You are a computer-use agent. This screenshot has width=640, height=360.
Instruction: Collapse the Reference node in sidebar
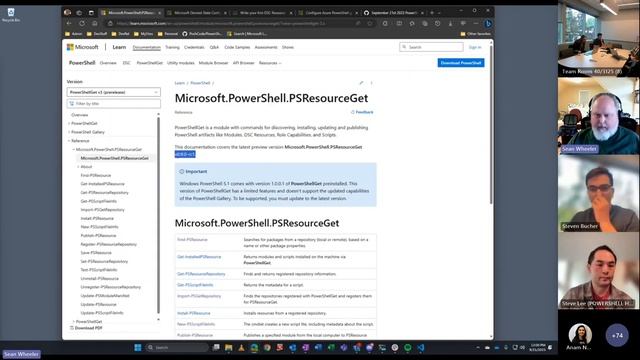pos(69,141)
